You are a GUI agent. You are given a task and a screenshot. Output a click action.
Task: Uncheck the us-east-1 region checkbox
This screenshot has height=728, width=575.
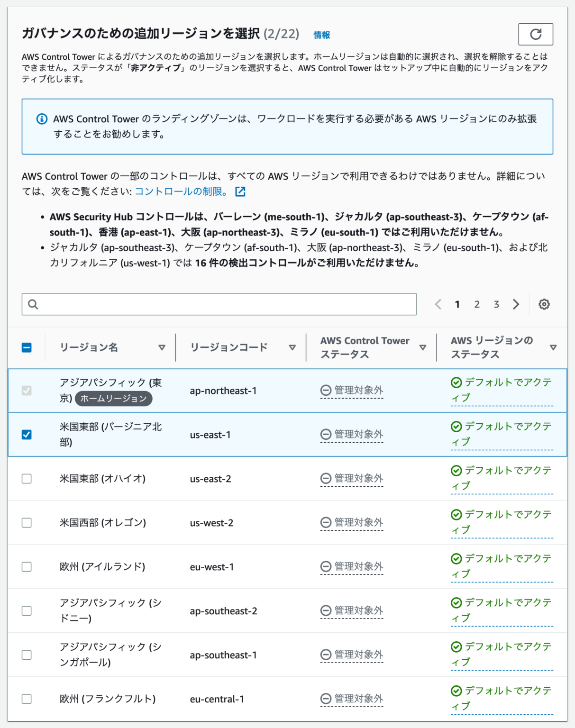(x=27, y=434)
